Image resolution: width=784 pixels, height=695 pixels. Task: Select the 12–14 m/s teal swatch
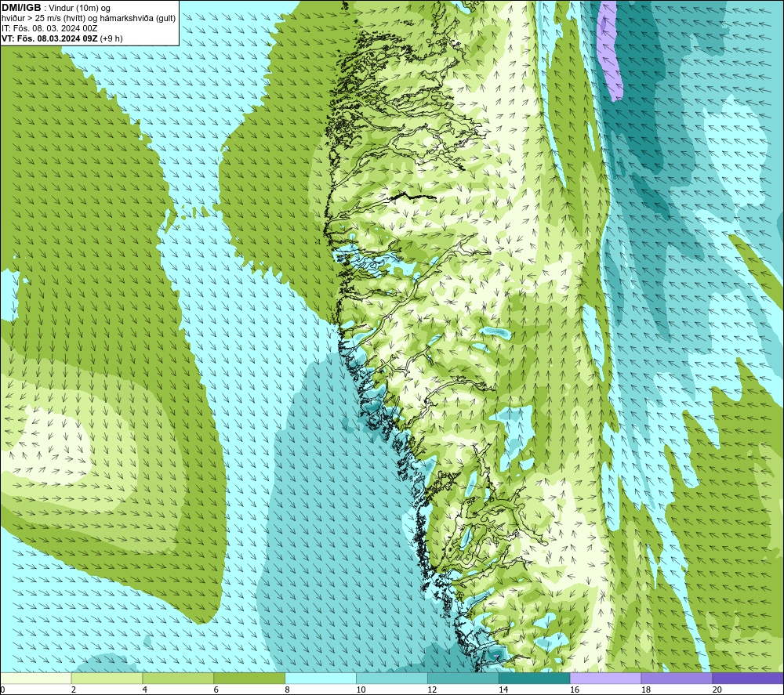click(463, 678)
